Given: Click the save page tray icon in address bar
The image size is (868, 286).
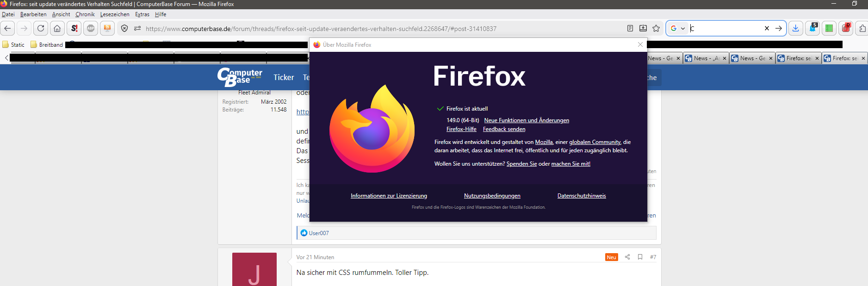Looking at the screenshot, I should (x=643, y=28).
